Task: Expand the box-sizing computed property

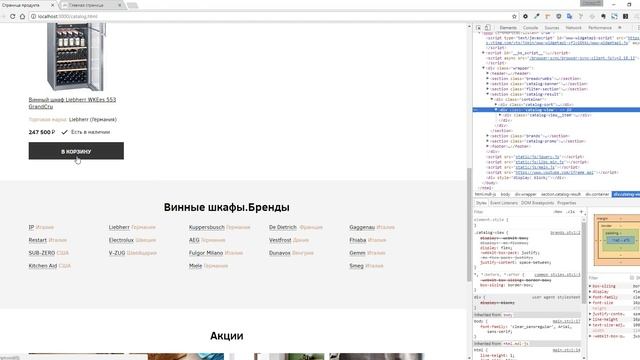Action: click(590, 287)
